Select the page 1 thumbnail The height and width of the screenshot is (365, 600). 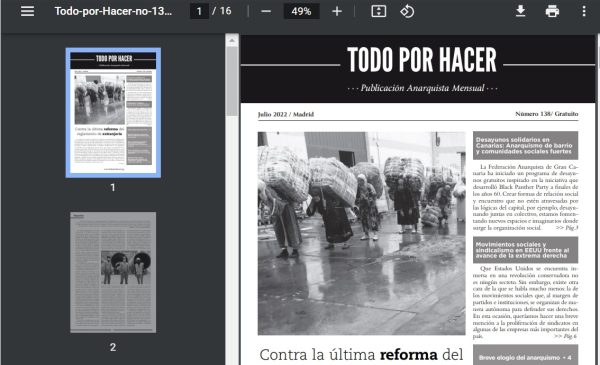113,112
